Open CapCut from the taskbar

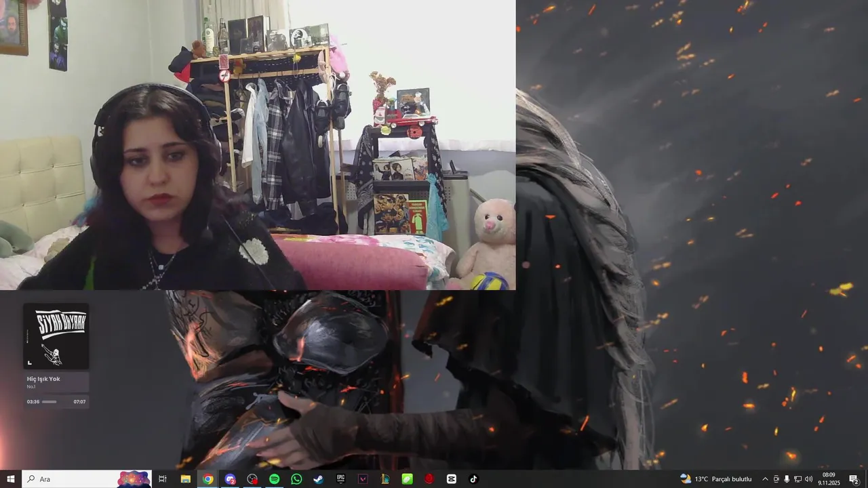click(x=451, y=479)
